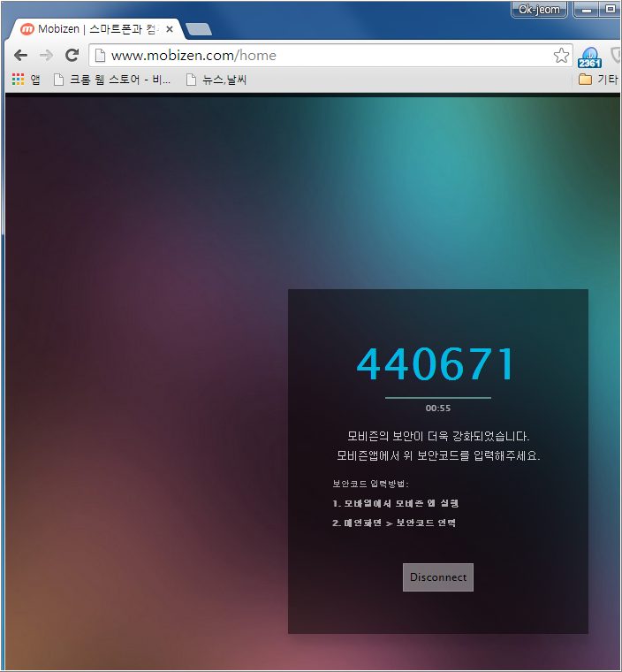Click the countdown progress bar under the code
Viewport: 622px width, 672px height.
coord(438,398)
